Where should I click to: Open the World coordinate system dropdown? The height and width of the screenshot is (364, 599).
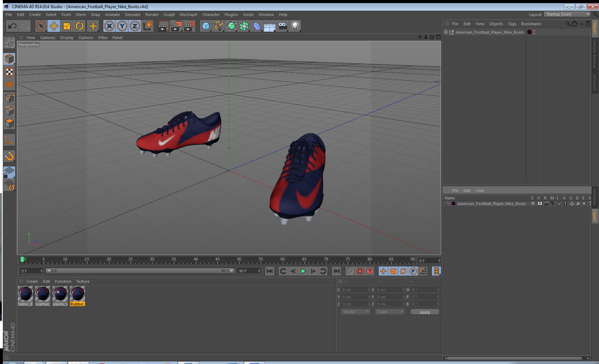(356, 312)
